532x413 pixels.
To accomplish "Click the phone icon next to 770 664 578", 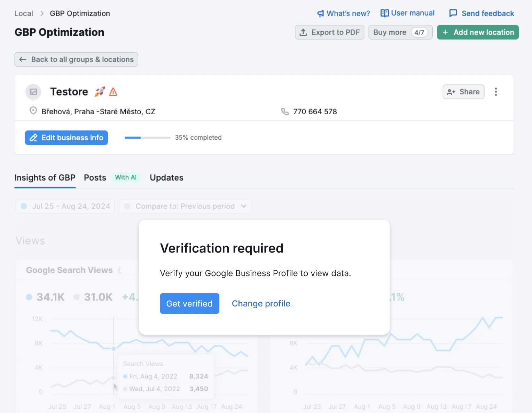I will coord(285,111).
